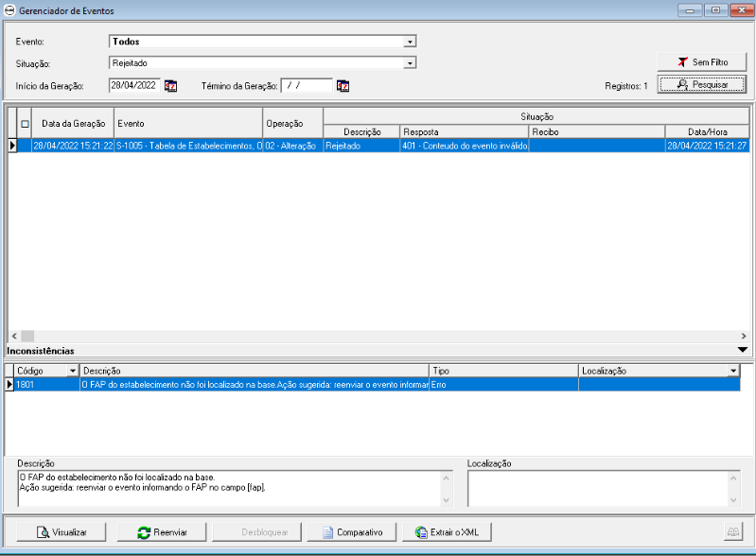Viewport: 756px width, 556px height.
Task: Sort by Data da Geração column header
Action: point(73,124)
